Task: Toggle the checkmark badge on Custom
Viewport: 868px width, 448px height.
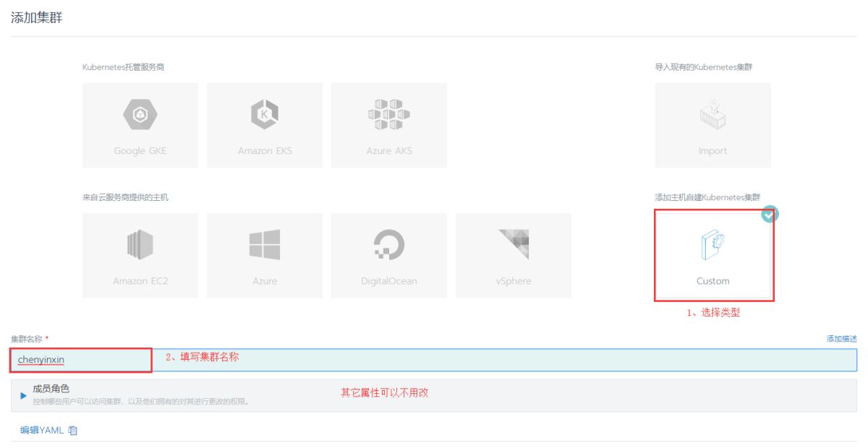Action: (770, 214)
